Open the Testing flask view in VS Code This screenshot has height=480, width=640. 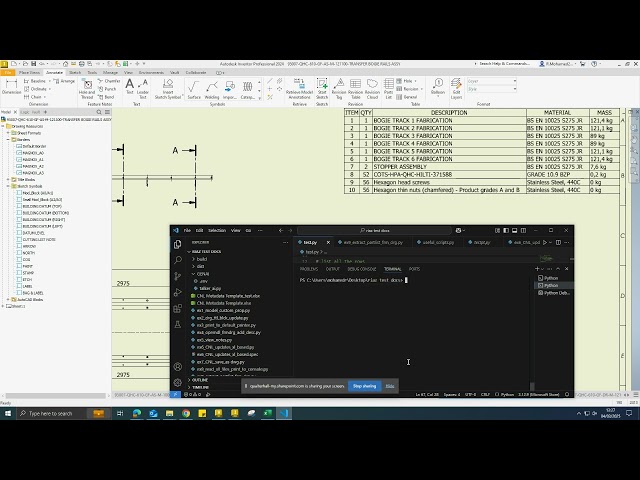[178, 324]
